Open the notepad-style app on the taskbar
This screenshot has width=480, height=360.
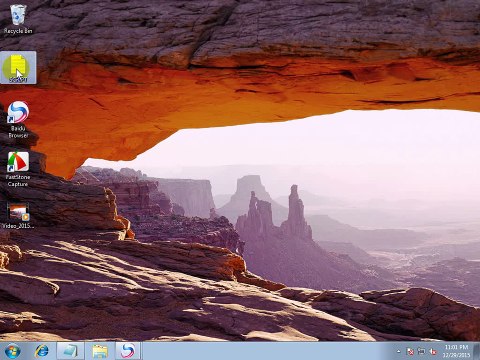70,351
